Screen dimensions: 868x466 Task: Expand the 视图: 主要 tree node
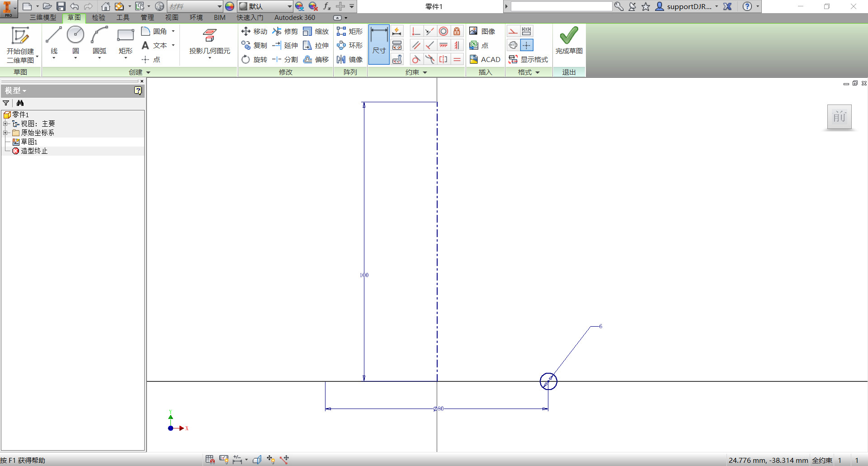(5, 124)
